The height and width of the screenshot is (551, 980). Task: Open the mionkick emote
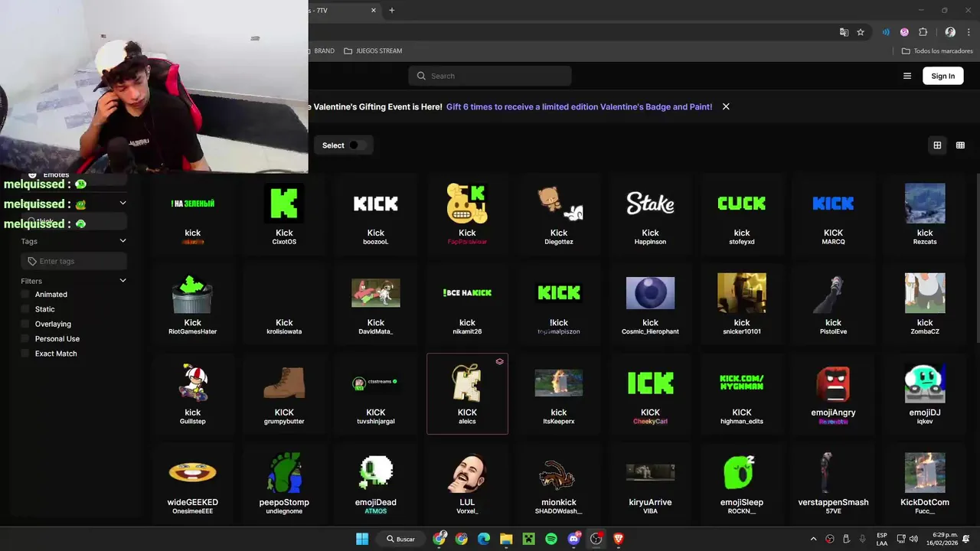tap(559, 483)
